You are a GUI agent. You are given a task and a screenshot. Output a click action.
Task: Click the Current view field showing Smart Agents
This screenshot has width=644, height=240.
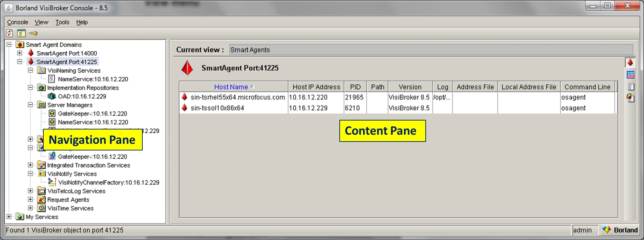coord(431,50)
